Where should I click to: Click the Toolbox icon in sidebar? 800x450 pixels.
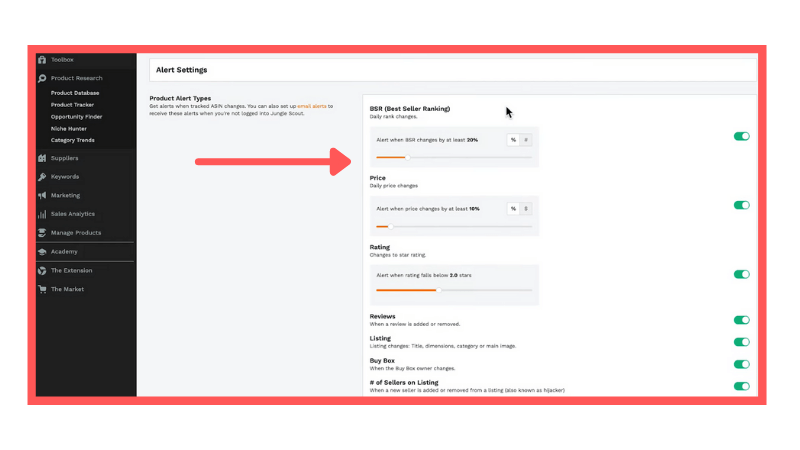(42, 60)
